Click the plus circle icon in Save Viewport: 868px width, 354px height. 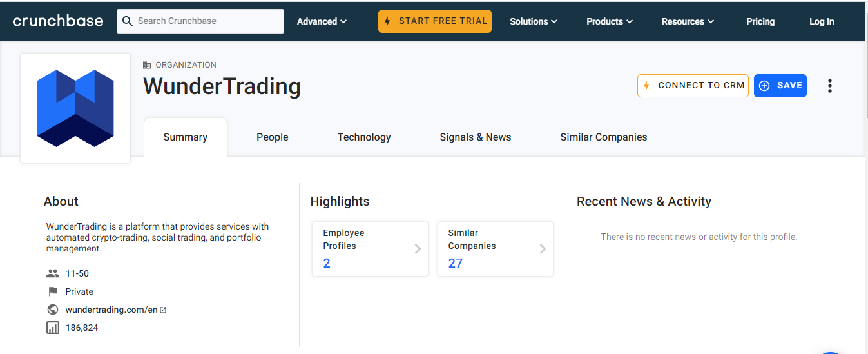[x=764, y=86]
